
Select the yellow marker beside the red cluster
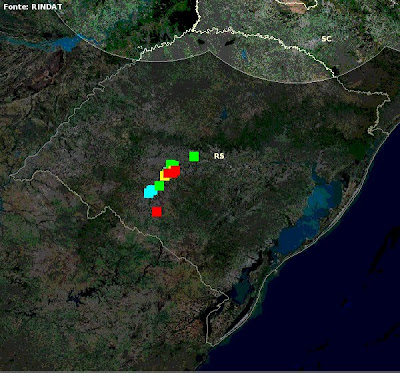pos(162,176)
